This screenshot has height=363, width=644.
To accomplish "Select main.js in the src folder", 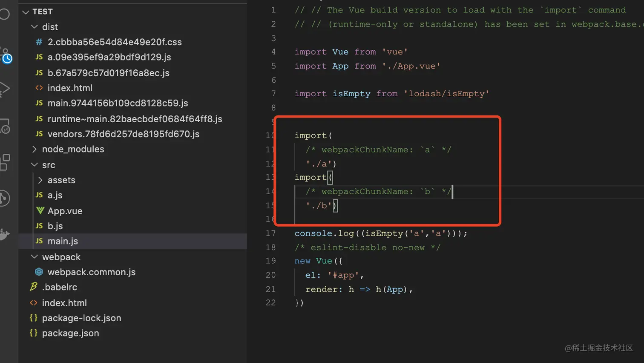I will pos(63,241).
